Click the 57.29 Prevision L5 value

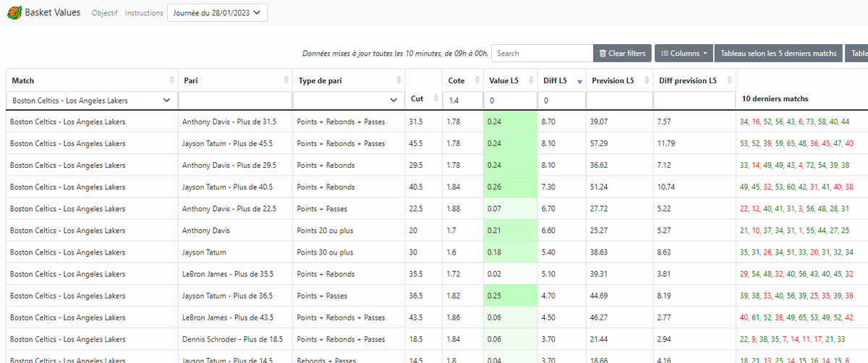(600, 143)
